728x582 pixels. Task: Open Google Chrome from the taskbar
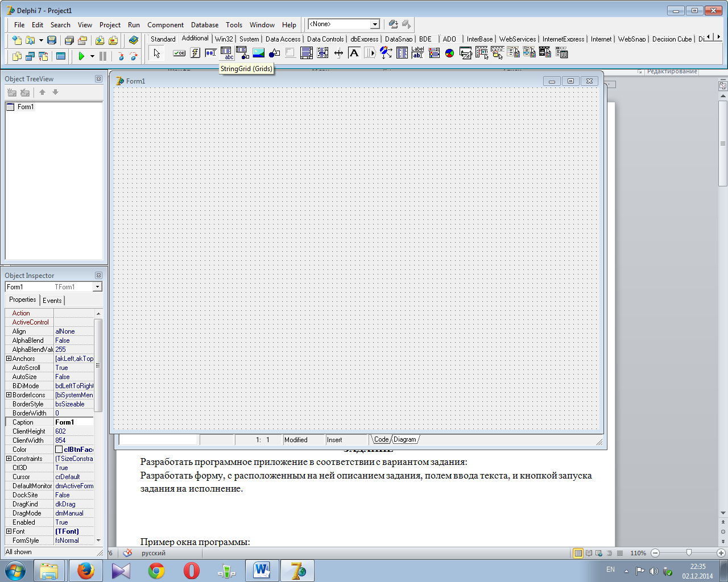point(156,571)
